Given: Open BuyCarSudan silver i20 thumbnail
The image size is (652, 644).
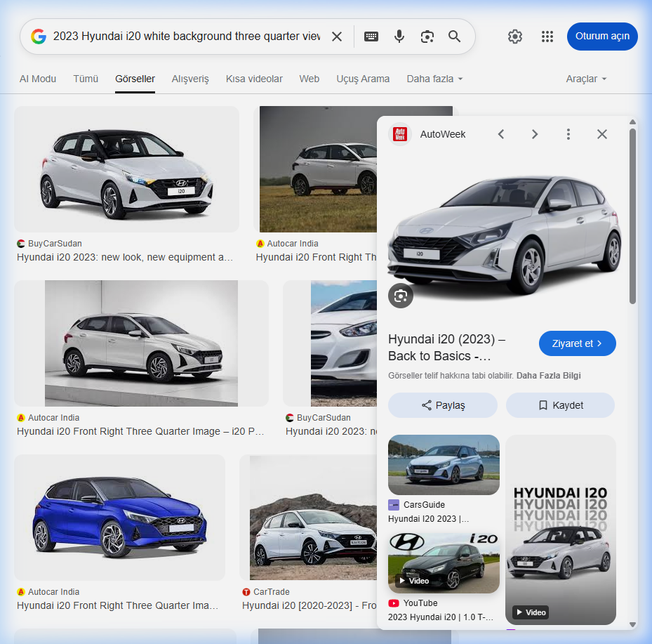Looking at the screenshot, I should [x=127, y=169].
